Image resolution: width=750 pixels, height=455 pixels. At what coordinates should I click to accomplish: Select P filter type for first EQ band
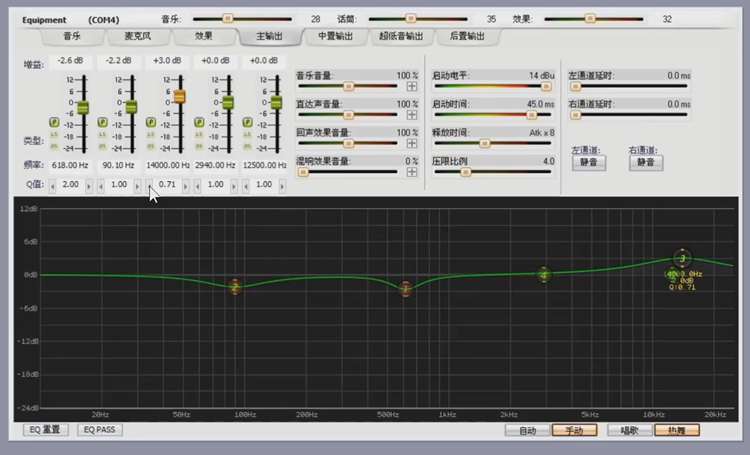tap(54, 121)
